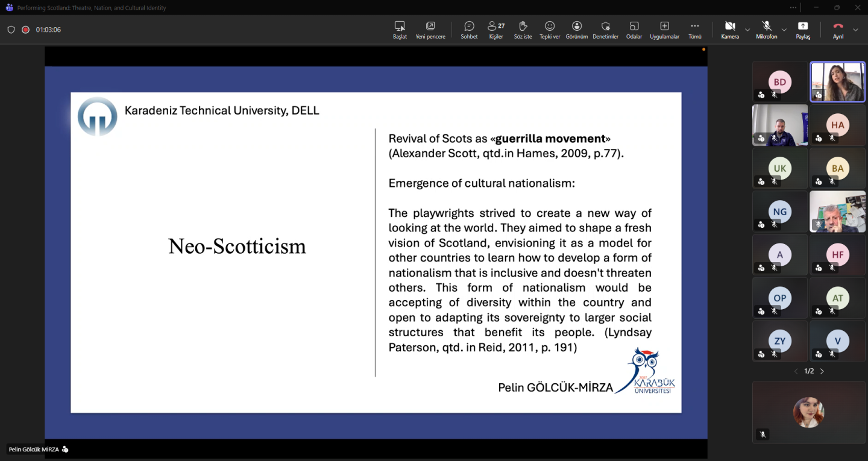Raise hand with Söz iste

pos(523,29)
